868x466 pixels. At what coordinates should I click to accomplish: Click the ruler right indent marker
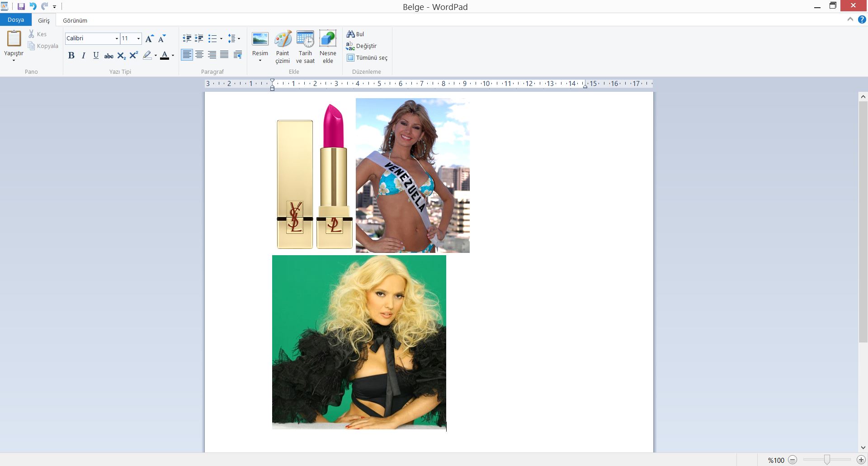point(585,85)
